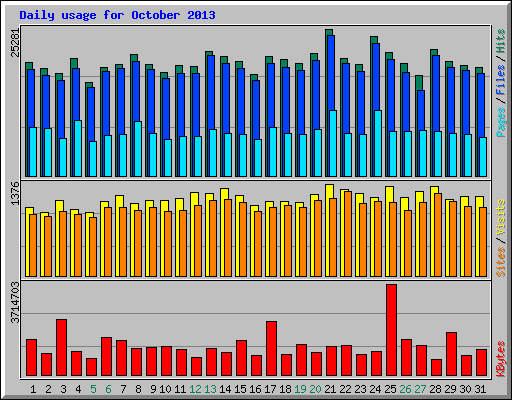The width and height of the screenshot is (512, 400).
Task: Click the Pages legend label
Action: tap(500, 122)
